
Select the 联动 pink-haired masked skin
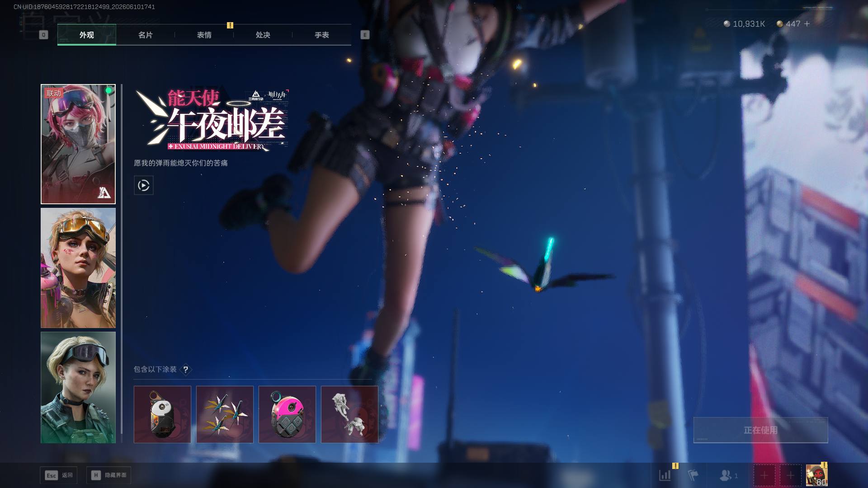78,144
